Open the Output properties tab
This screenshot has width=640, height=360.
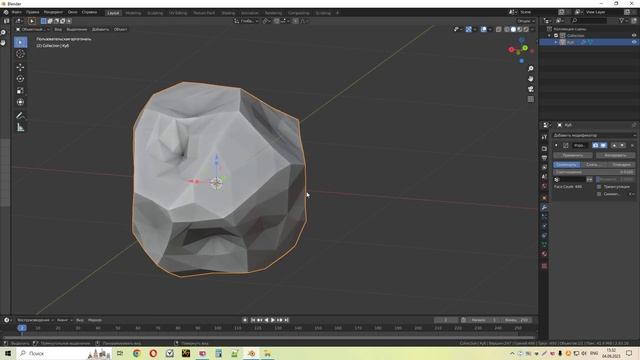click(x=544, y=158)
